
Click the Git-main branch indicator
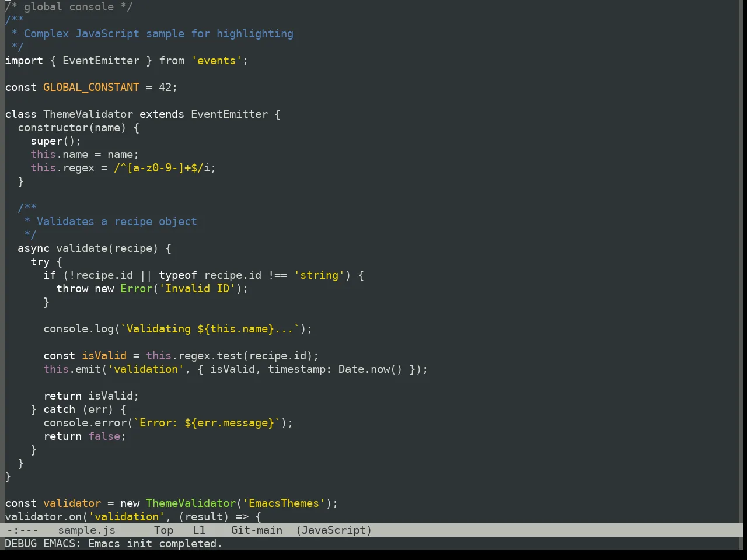click(x=256, y=530)
